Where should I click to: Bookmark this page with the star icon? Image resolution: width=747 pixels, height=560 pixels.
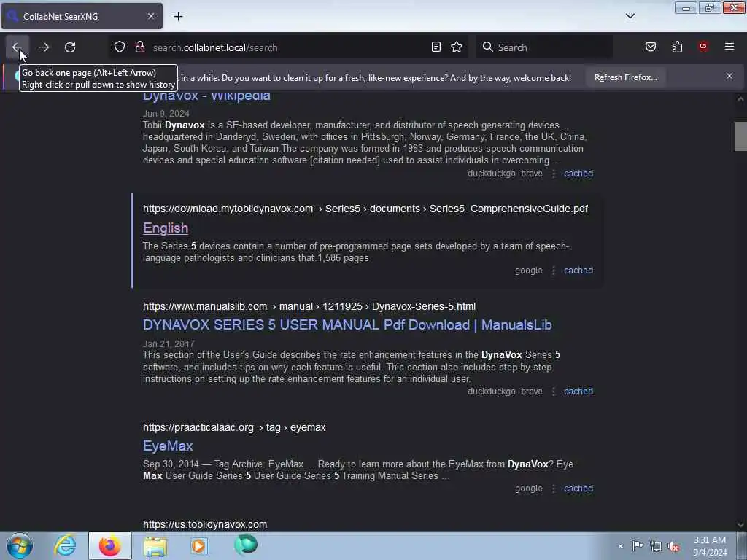457,47
